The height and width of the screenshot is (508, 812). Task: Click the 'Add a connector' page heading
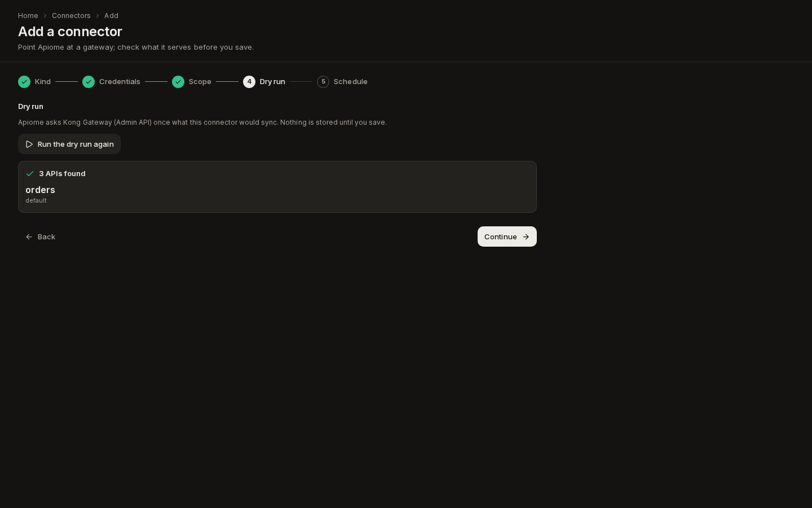click(x=70, y=32)
